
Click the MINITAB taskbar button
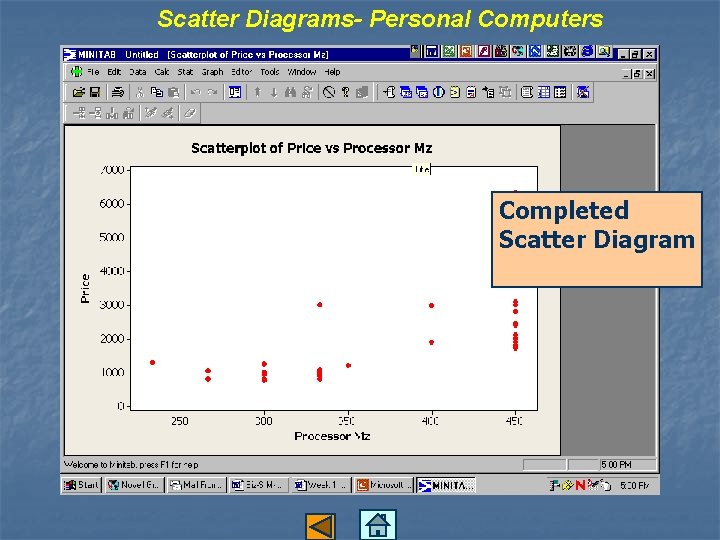click(x=445, y=485)
